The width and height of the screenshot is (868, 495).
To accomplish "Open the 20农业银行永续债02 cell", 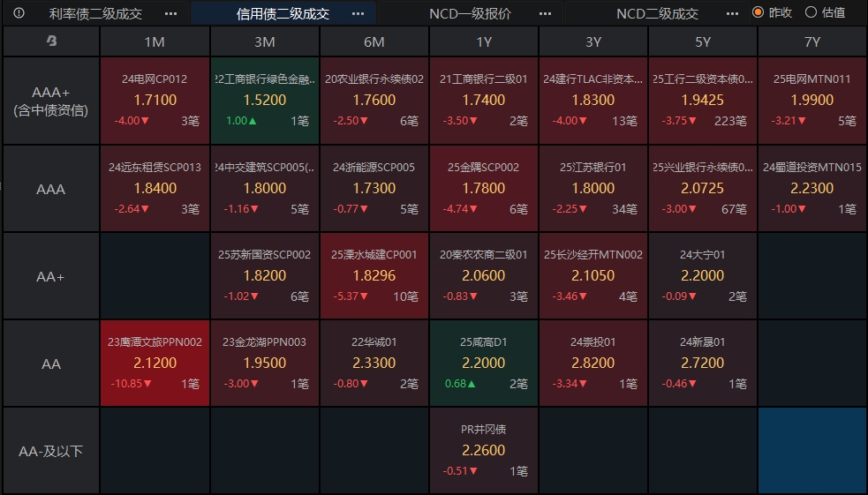I will coord(374,101).
